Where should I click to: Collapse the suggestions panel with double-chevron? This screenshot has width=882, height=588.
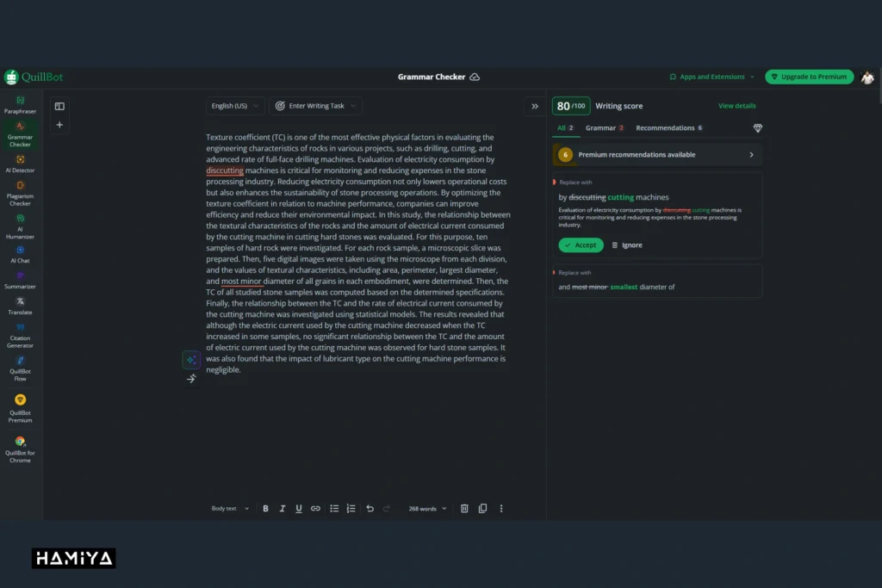(534, 106)
